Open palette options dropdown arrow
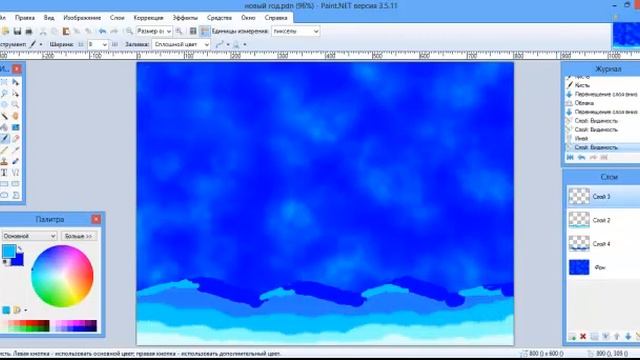Image resolution: width=640 pixels, height=360 pixels. point(26,310)
